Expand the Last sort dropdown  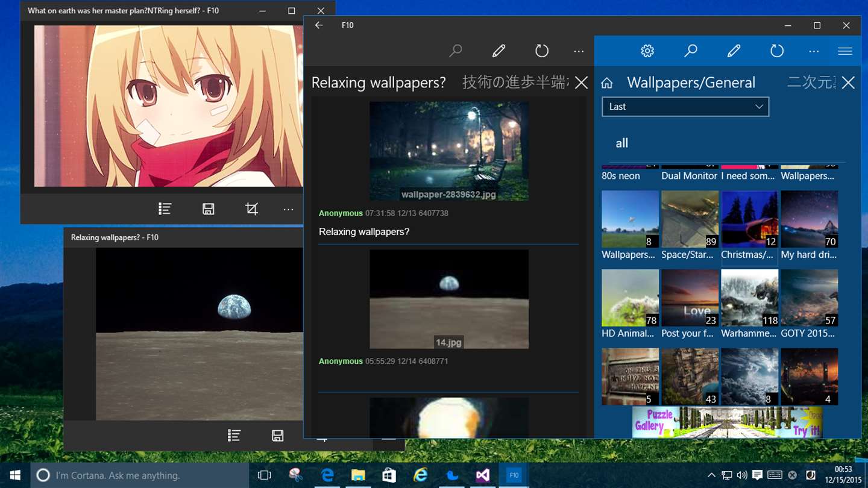pos(685,107)
